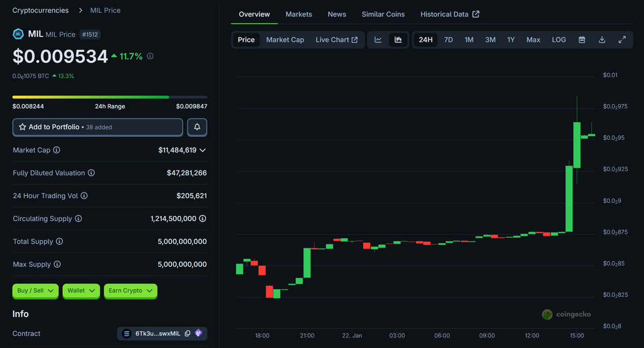
Task: Show Max Supply info icon
Action: tap(57, 264)
